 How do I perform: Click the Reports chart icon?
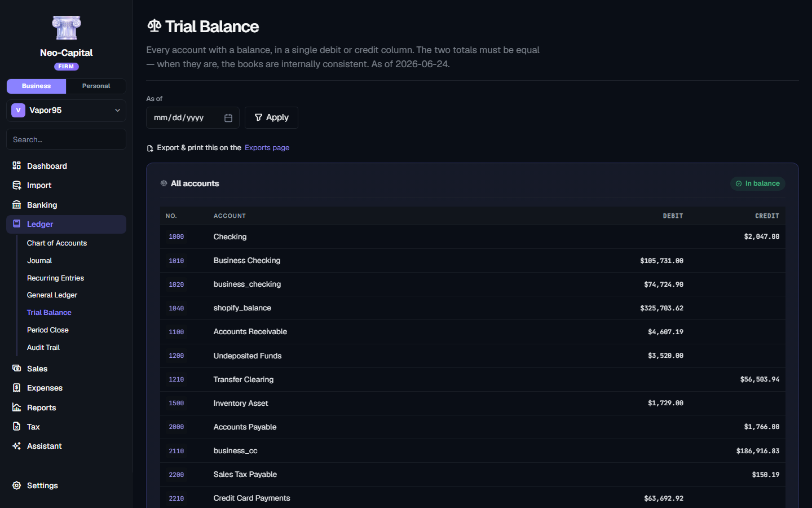coord(17,408)
